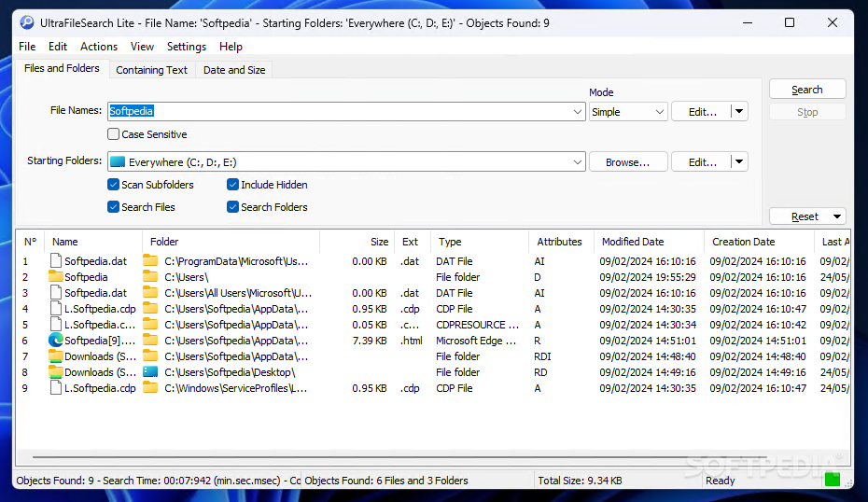
Task: Click file icon of L.Softpedia.cdp row 9
Action: tap(55, 388)
